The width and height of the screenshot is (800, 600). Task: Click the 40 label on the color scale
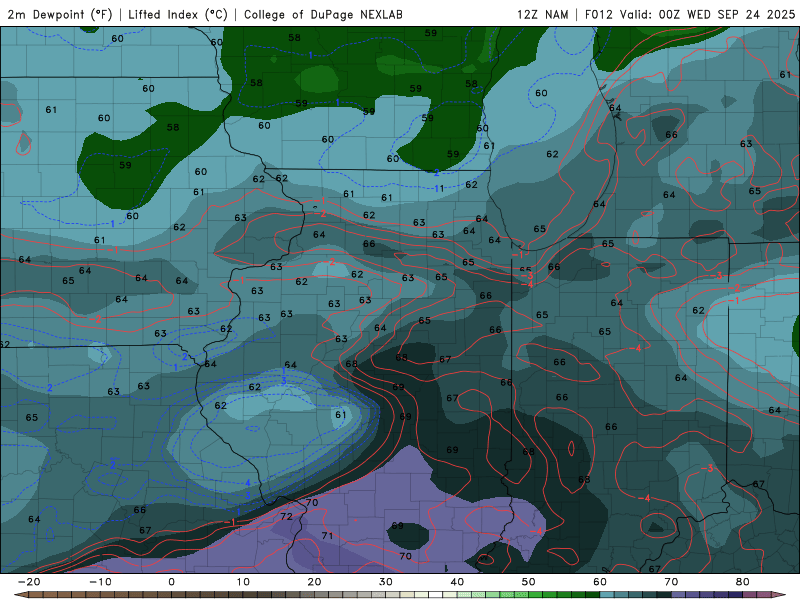coord(457,582)
